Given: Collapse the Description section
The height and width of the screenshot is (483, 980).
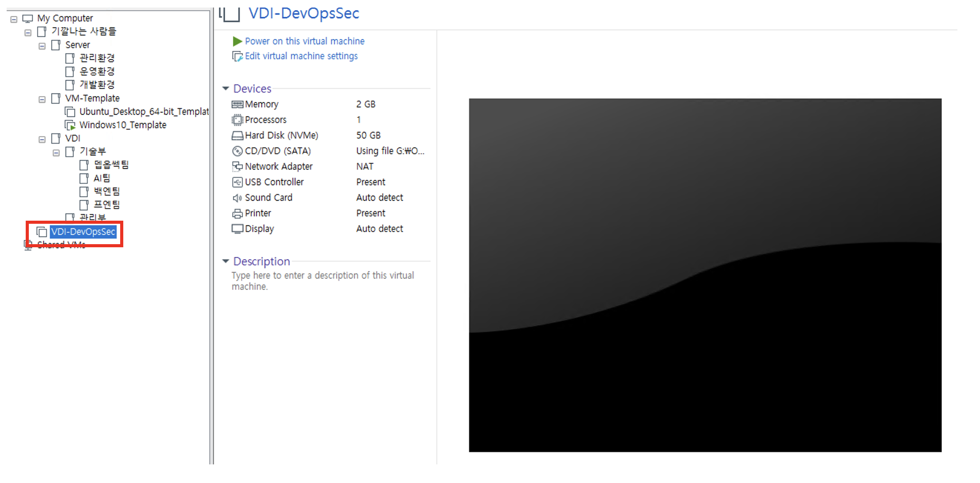Looking at the screenshot, I should click(226, 261).
